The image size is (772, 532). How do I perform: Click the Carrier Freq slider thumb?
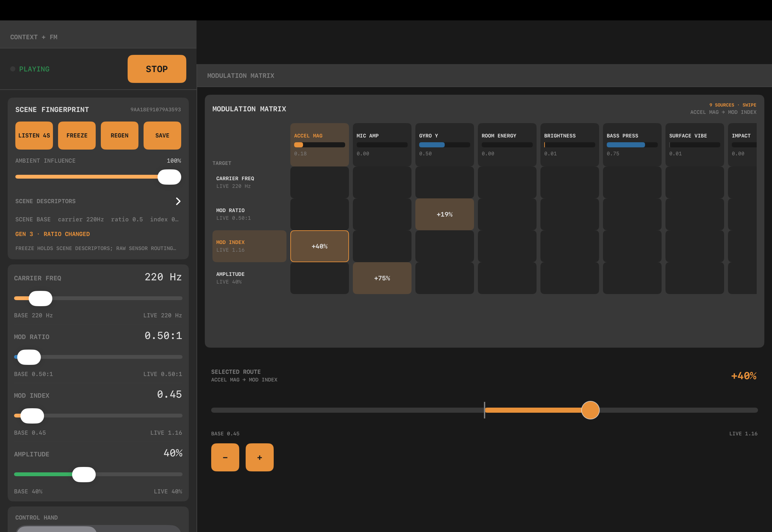tap(40, 298)
